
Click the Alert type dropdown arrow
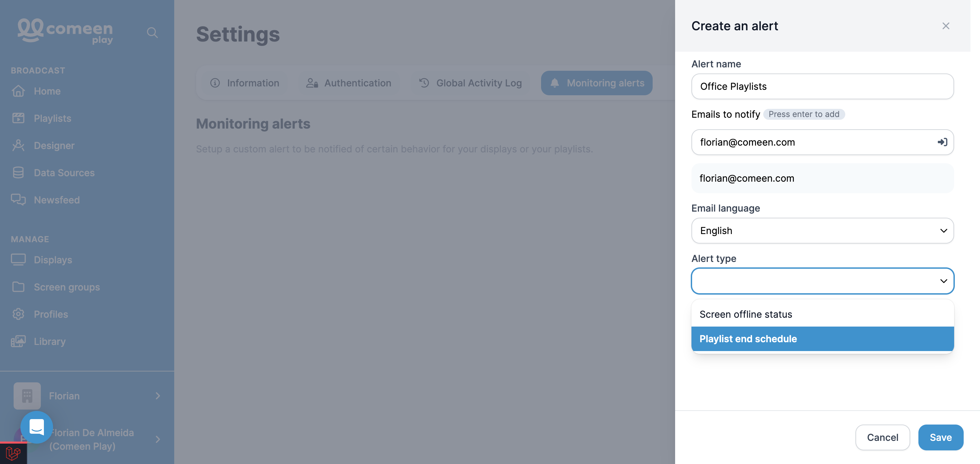click(944, 281)
